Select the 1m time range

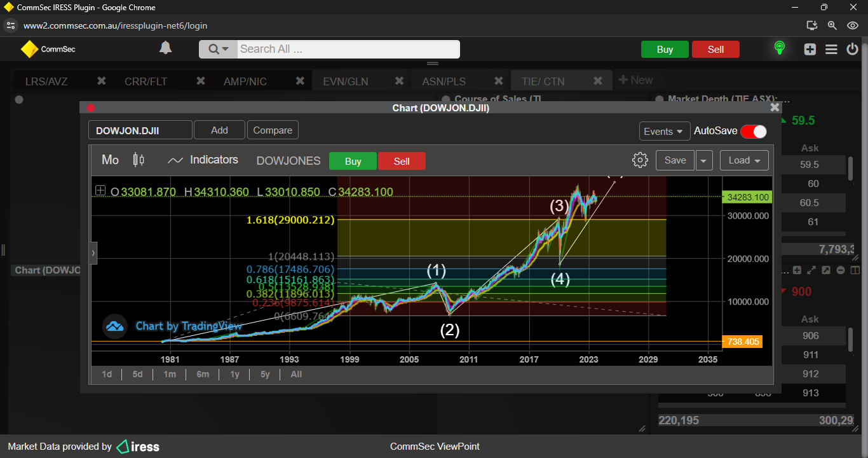coord(170,374)
